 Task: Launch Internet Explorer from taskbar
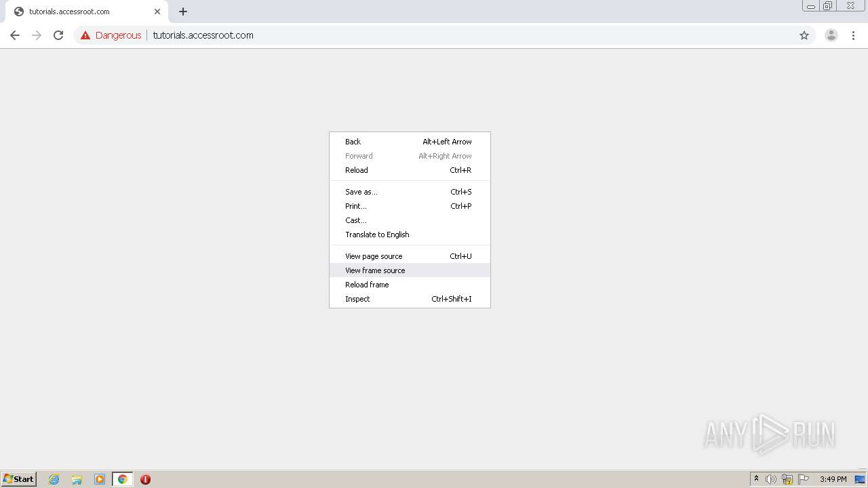click(54, 479)
